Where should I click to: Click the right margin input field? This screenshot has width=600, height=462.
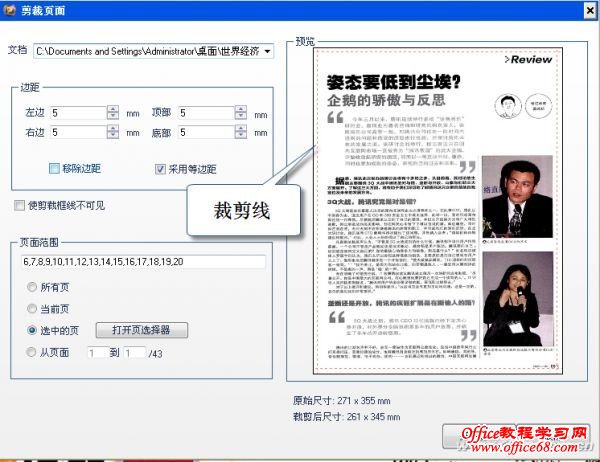click(78, 132)
